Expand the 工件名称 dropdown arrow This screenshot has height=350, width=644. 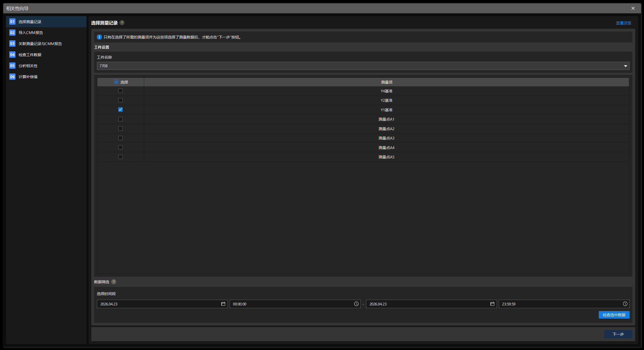[625, 66]
